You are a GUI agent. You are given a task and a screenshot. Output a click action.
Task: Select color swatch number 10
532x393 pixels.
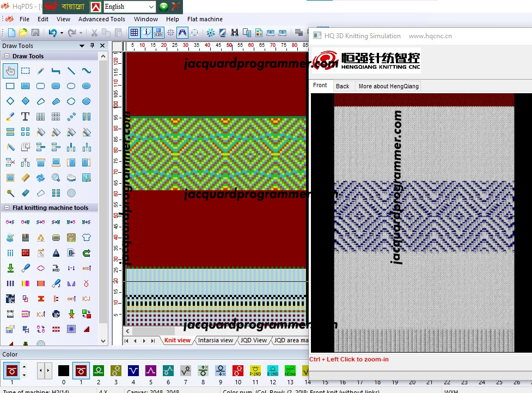[238, 371]
